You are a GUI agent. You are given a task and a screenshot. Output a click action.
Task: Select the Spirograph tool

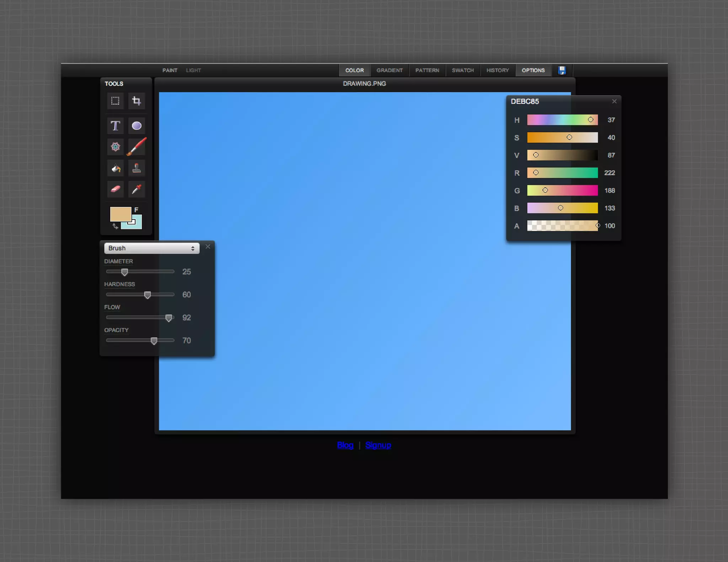tap(115, 147)
